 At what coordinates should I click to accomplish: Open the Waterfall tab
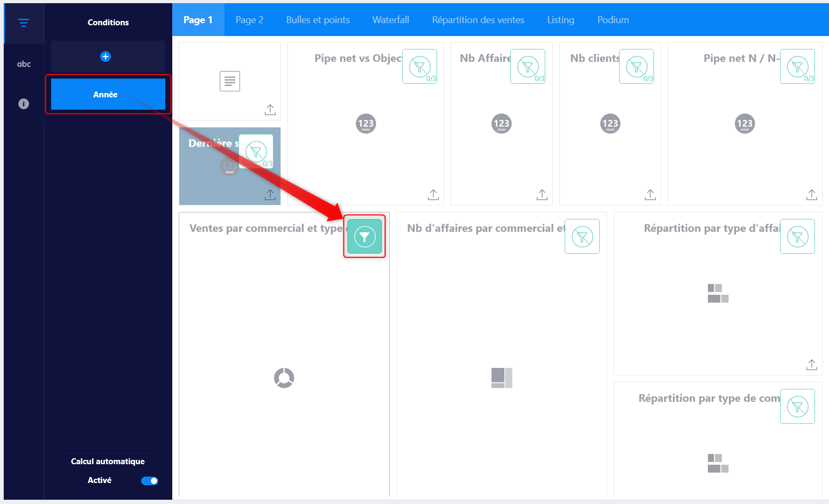(x=390, y=20)
